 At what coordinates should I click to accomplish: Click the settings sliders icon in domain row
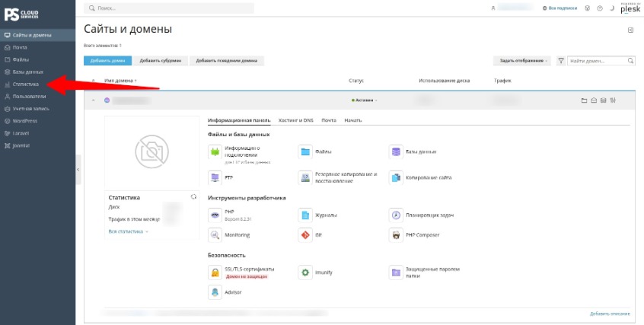pyautogui.click(x=614, y=100)
